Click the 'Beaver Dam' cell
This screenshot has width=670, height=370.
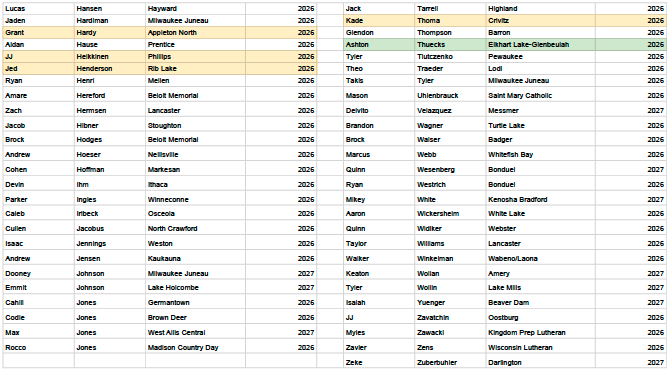(x=541, y=302)
